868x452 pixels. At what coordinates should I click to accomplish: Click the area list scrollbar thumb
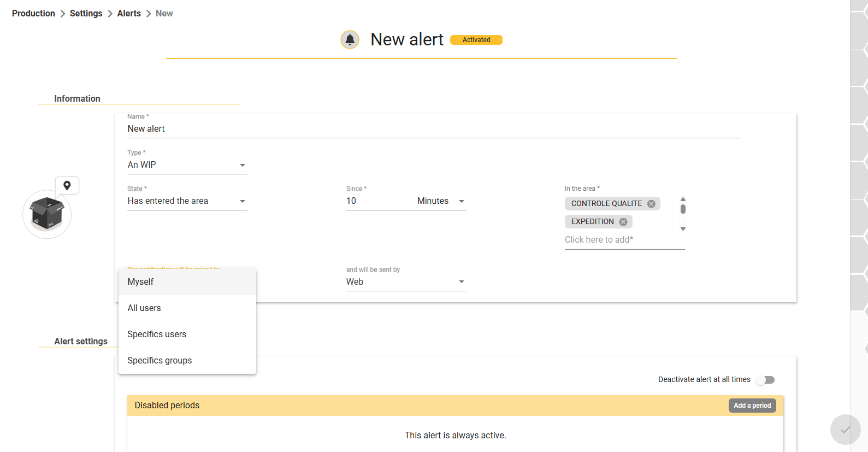683,209
